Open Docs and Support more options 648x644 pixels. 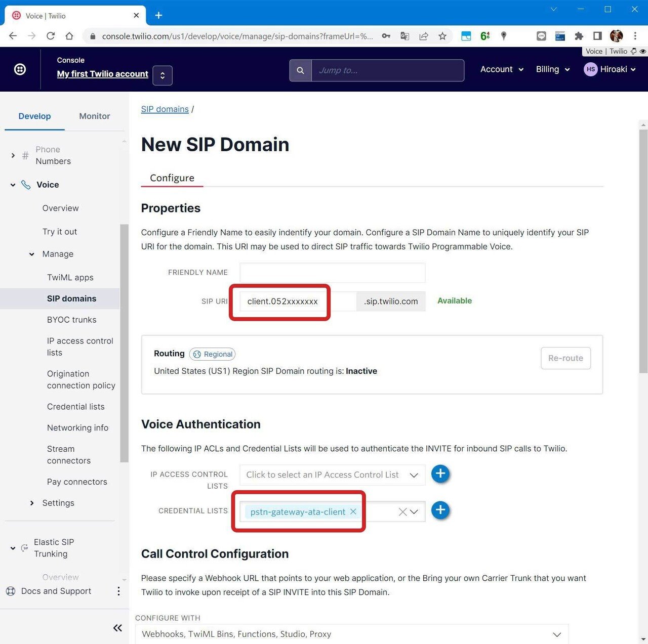118,591
